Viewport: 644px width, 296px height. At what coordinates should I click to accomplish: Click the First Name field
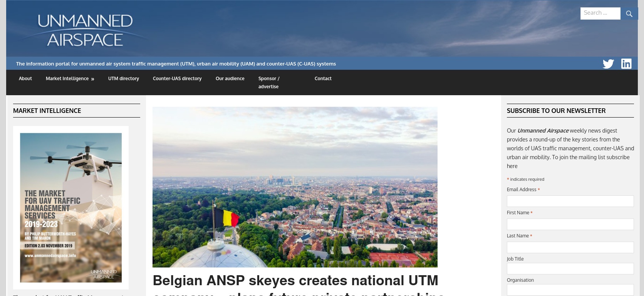coord(570,224)
